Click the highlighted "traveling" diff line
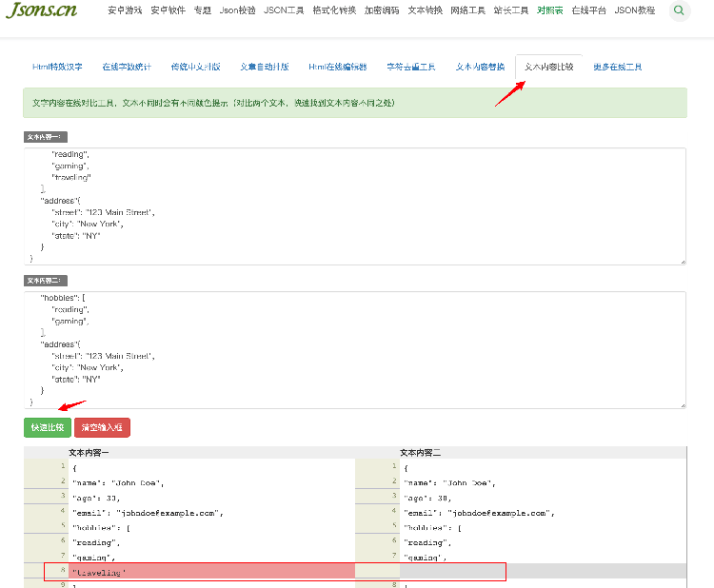Viewport: 714px width, 588px height. click(211, 572)
